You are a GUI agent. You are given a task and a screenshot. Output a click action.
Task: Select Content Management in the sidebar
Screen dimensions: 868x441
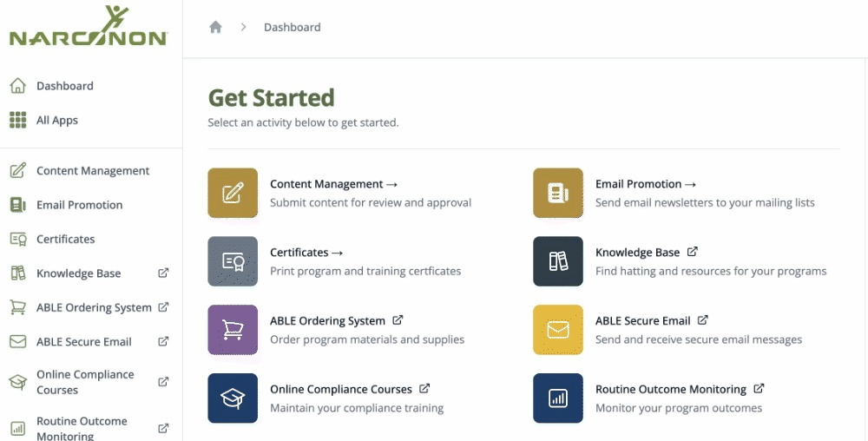click(x=92, y=171)
